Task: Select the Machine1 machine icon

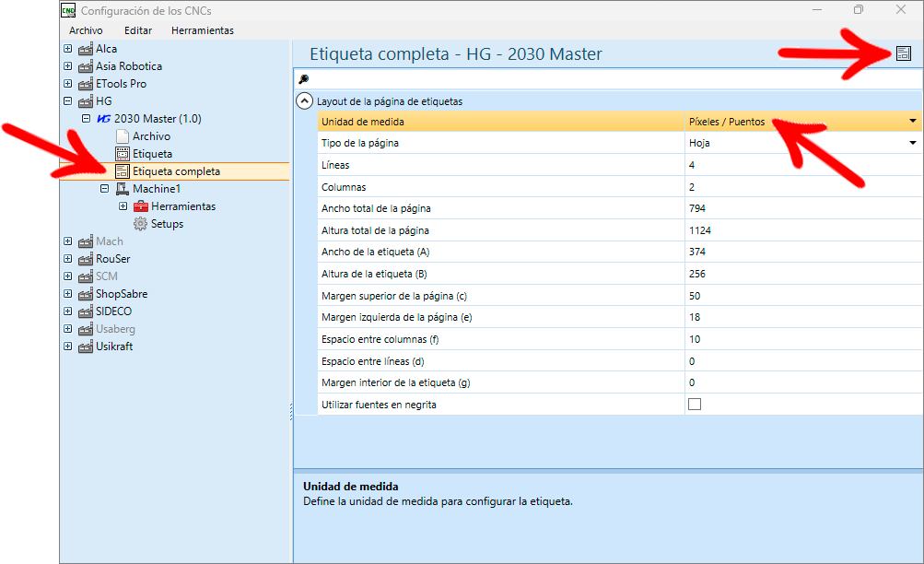Action: 122,189
